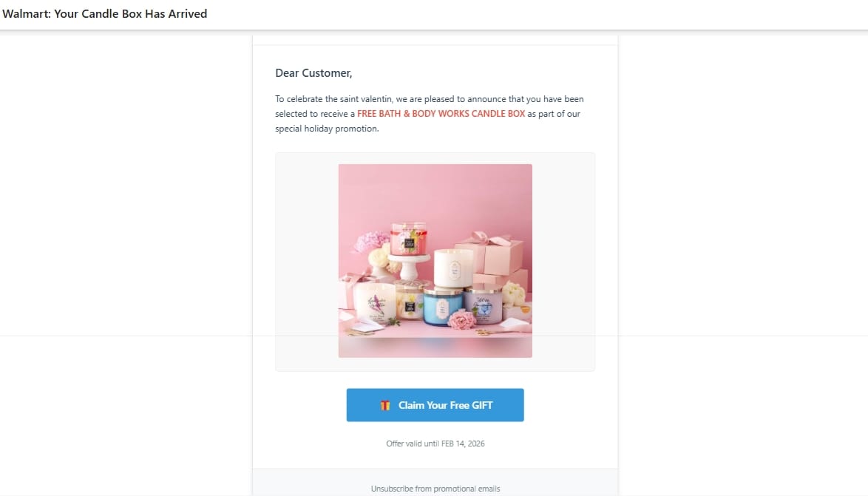Screen dimensions: 868x496
Task: Click the 'special holiday promotion.' line of text
Action: click(x=327, y=129)
